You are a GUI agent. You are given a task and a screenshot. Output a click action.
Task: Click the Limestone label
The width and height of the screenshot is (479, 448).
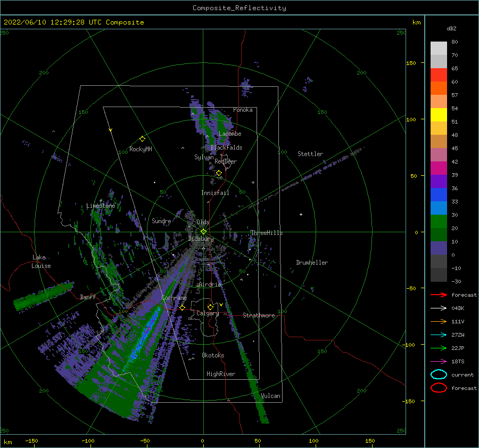(x=101, y=206)
